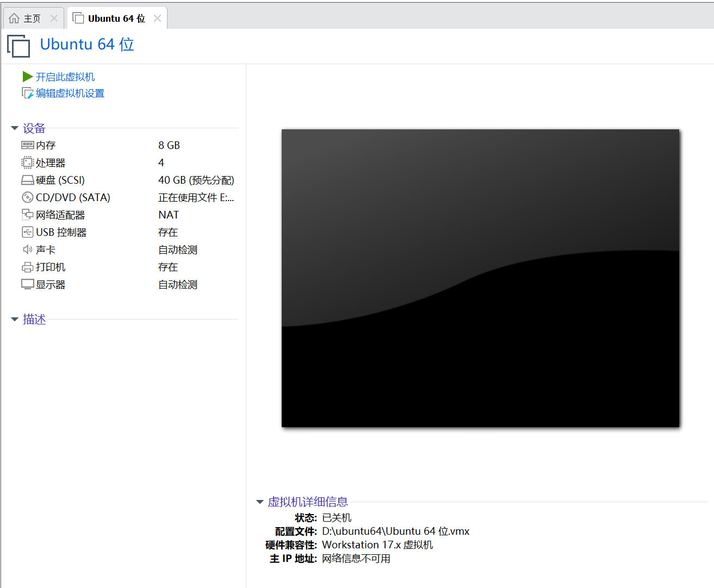Image resolution: width=714 pixels, height=588 pixels.
Task: Switch to the Ubuntu 64 位 tab
Action: (117, 18)
